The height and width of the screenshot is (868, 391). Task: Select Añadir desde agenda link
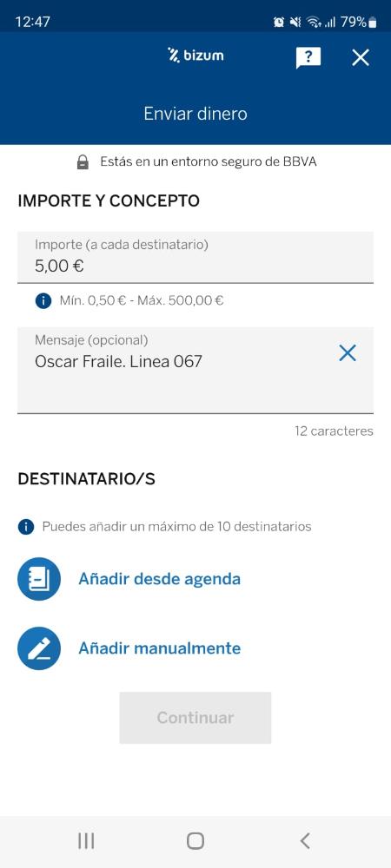[160, 579]
